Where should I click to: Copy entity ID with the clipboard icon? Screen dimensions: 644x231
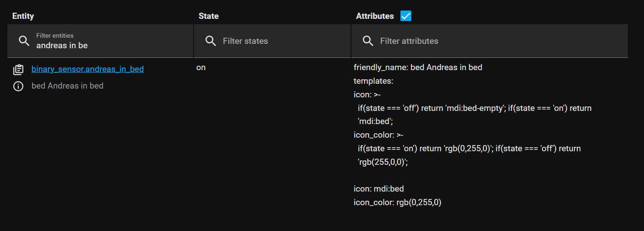point(18,70)
